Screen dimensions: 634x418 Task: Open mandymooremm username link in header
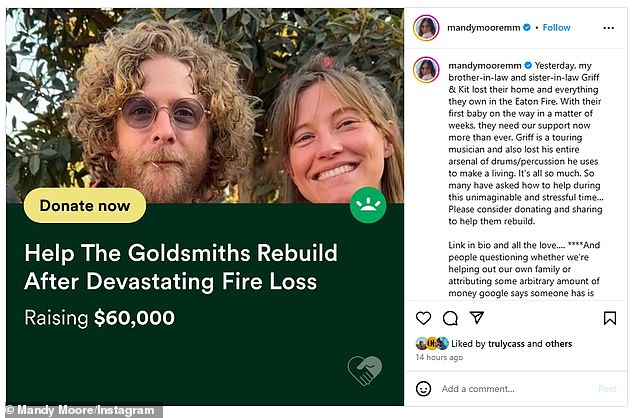tap(484, 27)
